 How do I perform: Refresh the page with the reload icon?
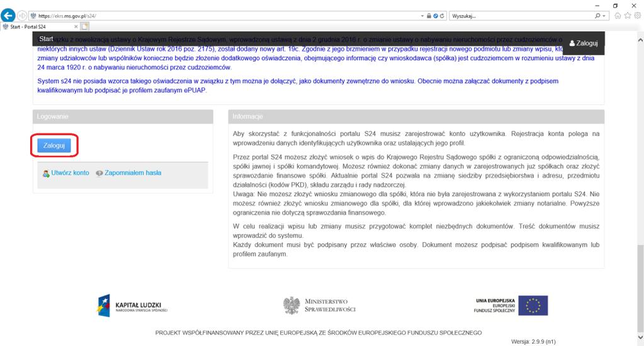coord(442,16)
